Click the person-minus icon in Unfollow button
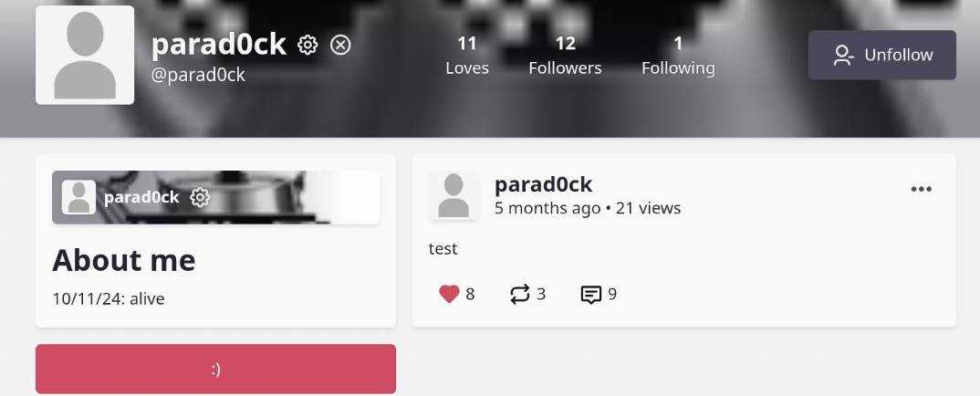 tap(843, 56)
